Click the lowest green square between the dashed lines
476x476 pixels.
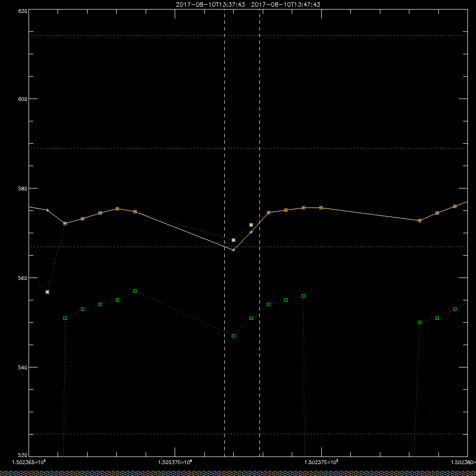(x=233, y=336)
